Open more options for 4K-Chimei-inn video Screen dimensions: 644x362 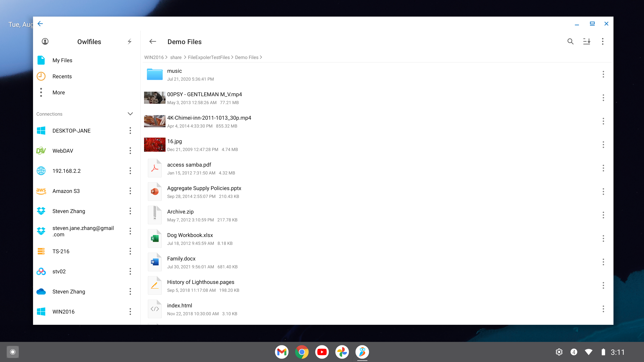tap(603, 121)
